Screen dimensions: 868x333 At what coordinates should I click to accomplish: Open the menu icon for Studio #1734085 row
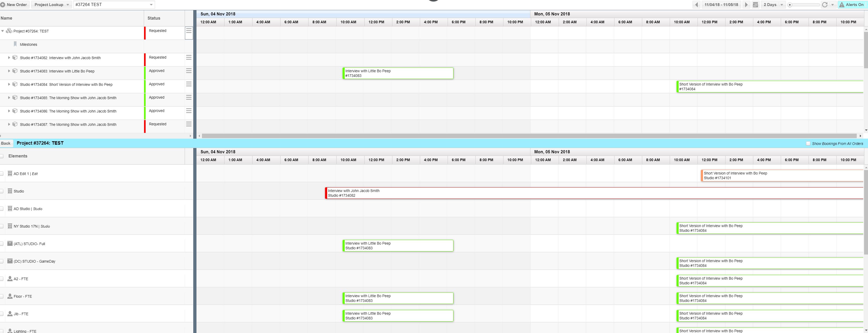click(189, 97)
